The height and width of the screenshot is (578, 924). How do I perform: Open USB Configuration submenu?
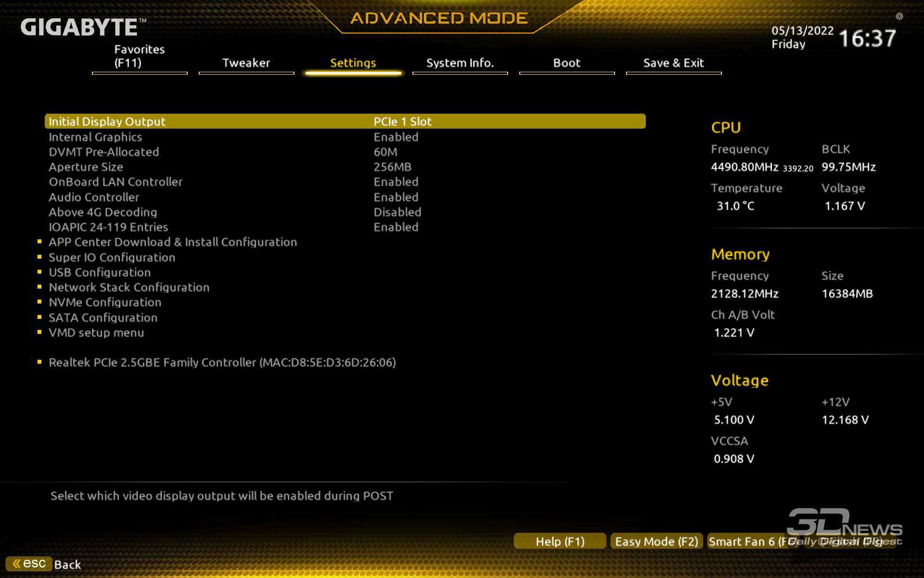[100, 272]
